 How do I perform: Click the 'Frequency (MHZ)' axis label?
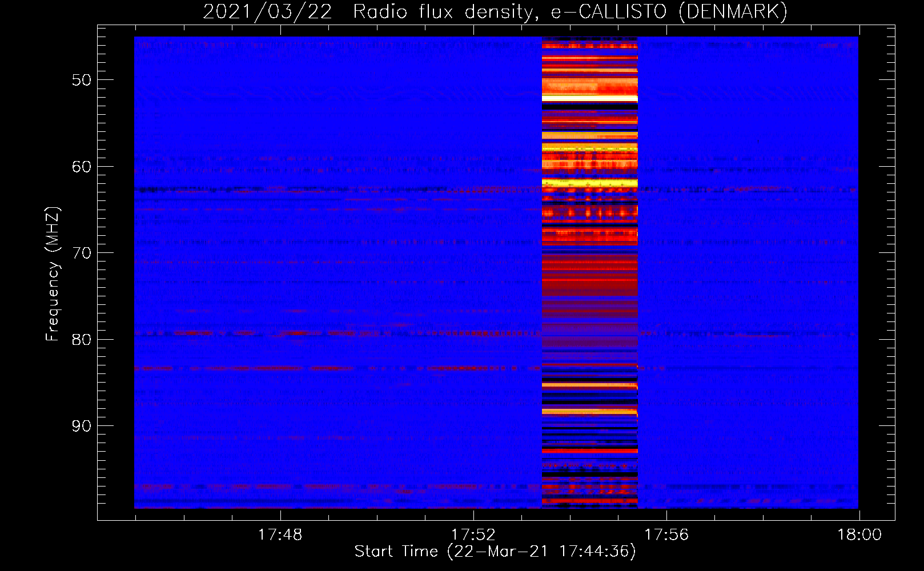pos(53,274)
